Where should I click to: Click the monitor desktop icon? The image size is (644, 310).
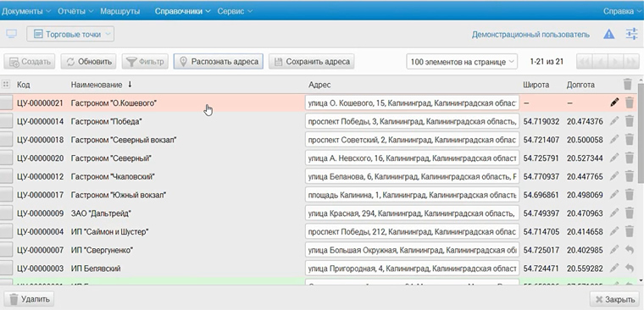click(x=12, y=34)
